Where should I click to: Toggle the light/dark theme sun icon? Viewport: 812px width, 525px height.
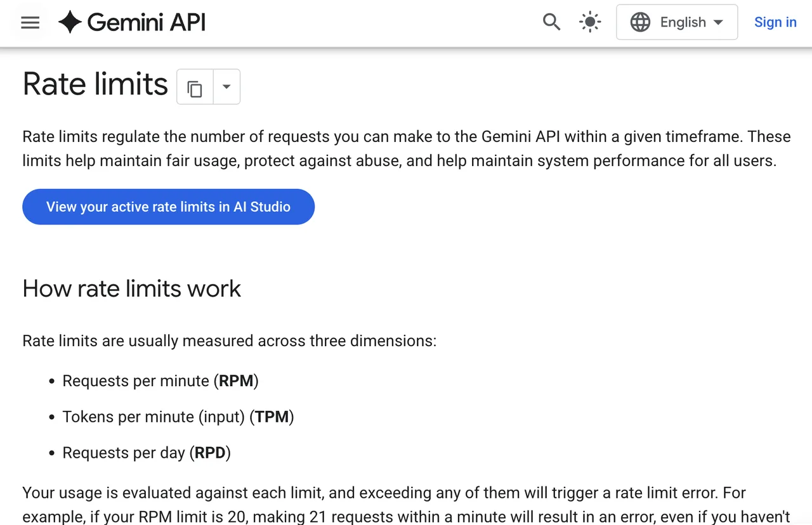pyautogui.click(x=590, y=22)
